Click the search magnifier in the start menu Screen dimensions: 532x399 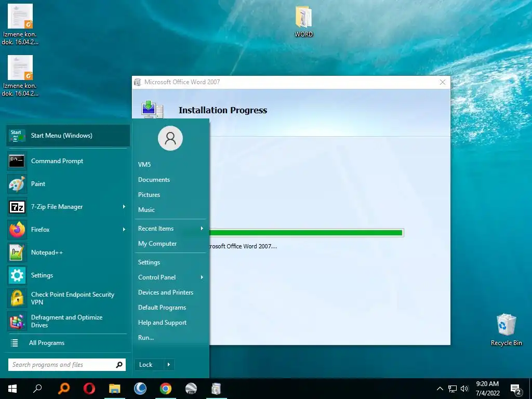point(119,365)
